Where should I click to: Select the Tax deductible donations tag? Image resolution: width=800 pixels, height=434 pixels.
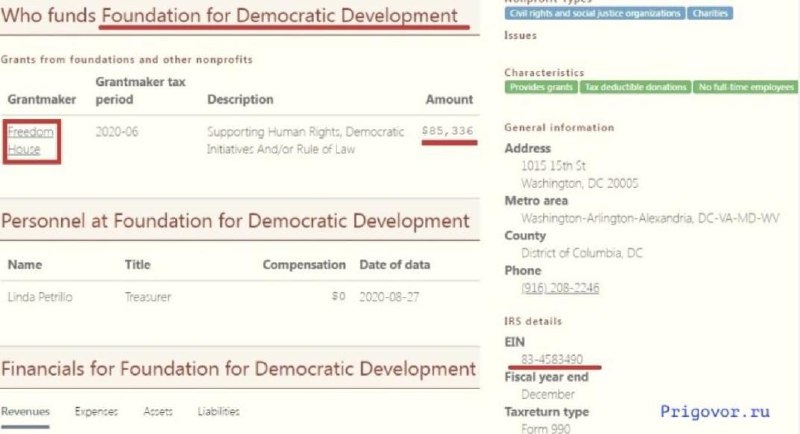[635, 87]
